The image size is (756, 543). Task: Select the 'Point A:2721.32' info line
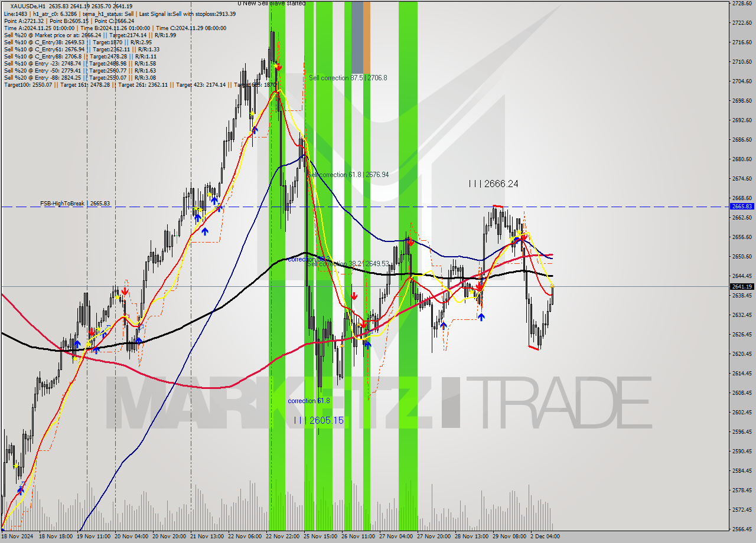69,21
